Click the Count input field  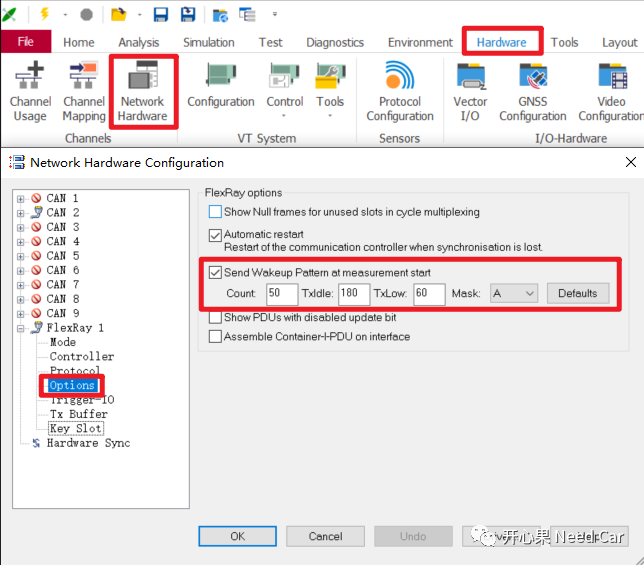282,294
